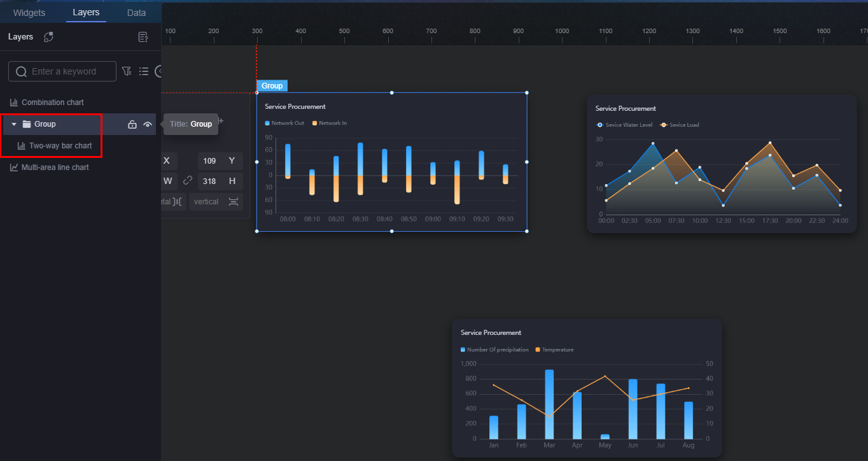
Task: Select the multi-area line chart title
Action: tap(626, 108)
